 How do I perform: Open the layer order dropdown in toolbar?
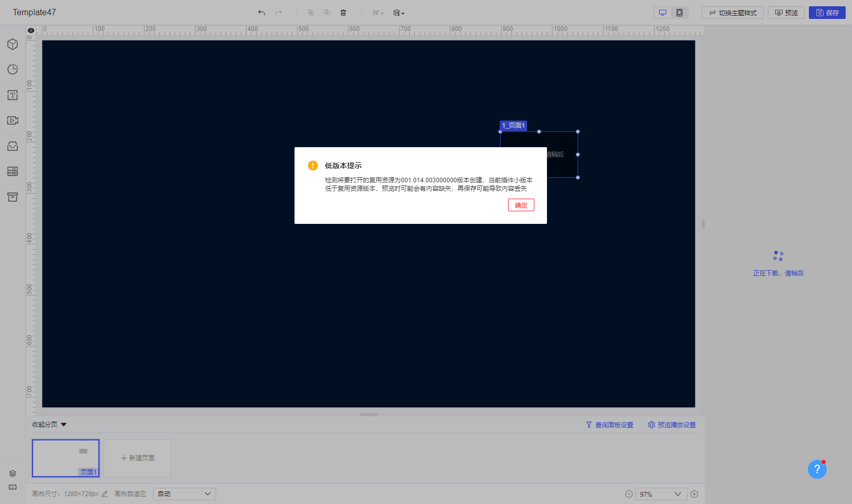399,13
